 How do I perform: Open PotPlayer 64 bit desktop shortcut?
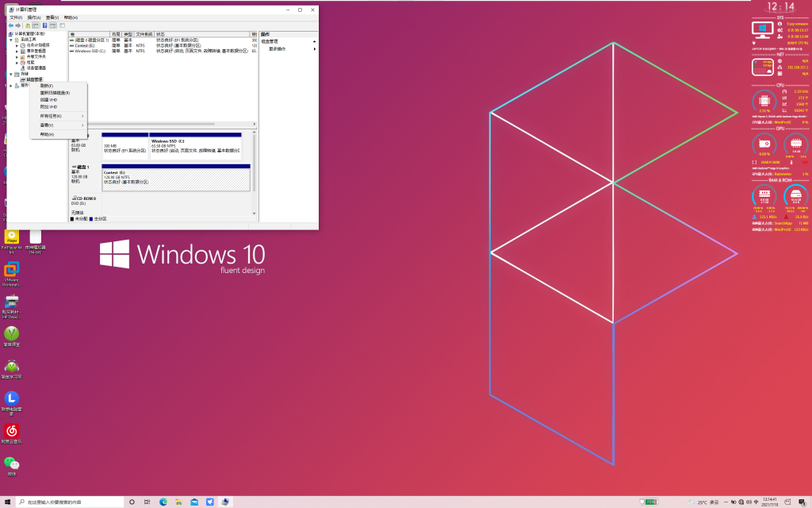point(11,241)
